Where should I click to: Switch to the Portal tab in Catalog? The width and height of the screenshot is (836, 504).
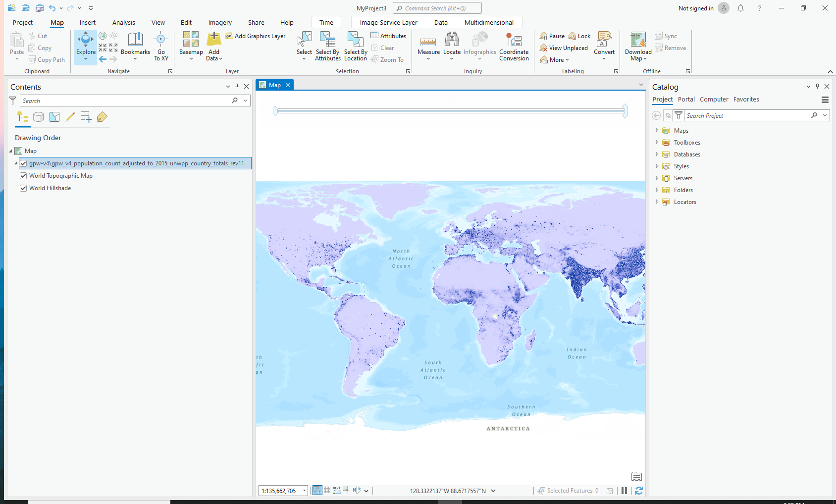(x=686, y=100)
